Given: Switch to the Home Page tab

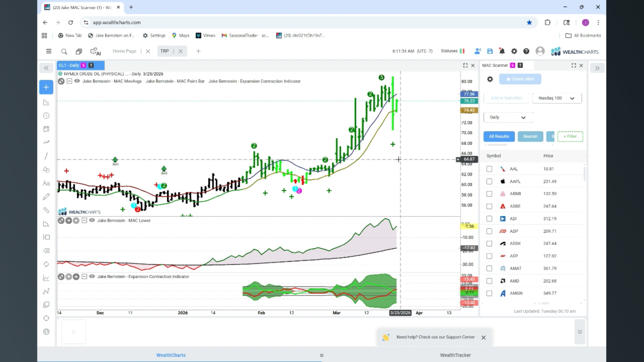Looking at the screenshot, I should 124,51.
